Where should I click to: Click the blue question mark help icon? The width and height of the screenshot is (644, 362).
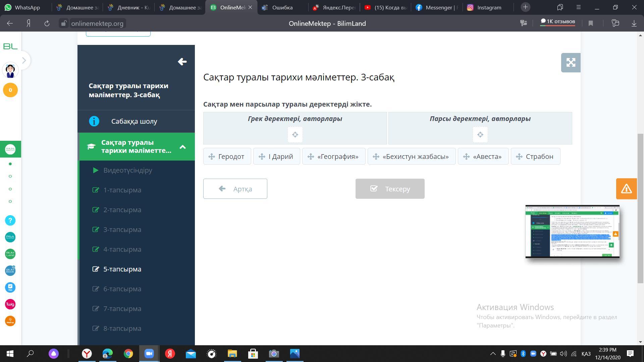[10, 220]
